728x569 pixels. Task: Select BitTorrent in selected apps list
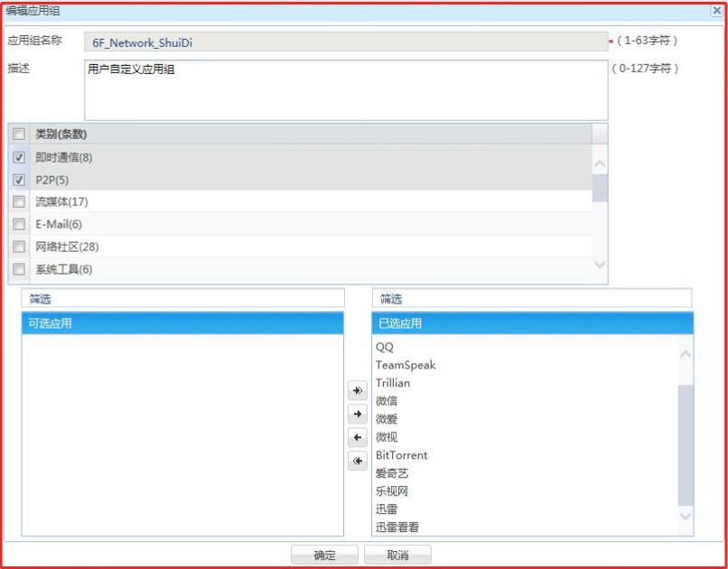pyautogui.click(x=402, y=455)
